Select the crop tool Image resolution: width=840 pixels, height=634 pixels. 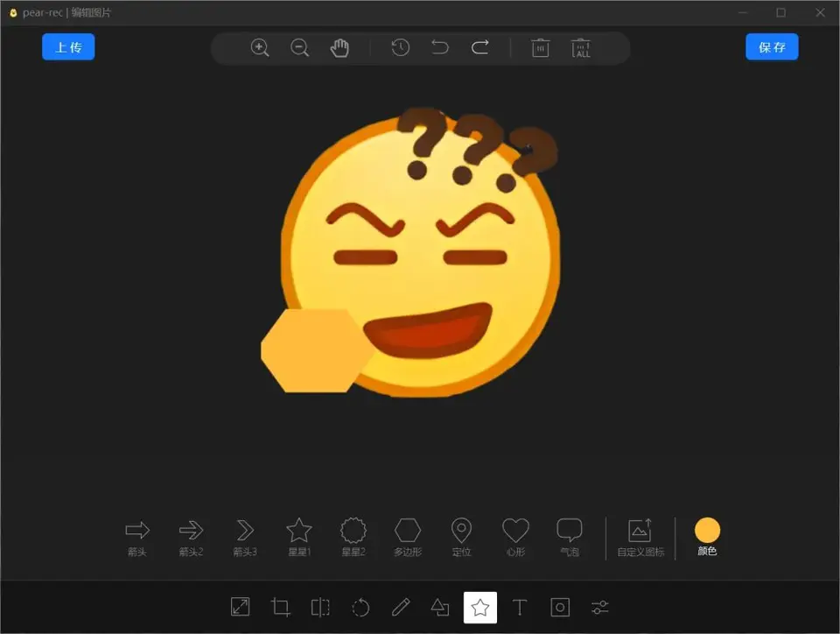coord(280,607)
